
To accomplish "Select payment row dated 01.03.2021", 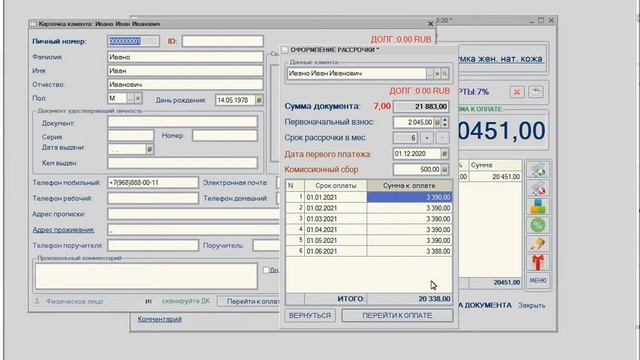I will [369, 219].
